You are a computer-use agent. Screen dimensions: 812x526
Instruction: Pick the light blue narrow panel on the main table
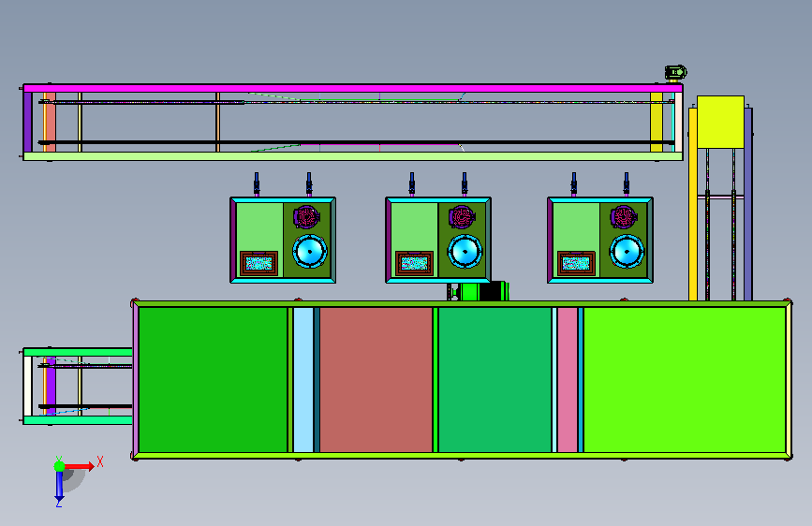coord(303,379)
